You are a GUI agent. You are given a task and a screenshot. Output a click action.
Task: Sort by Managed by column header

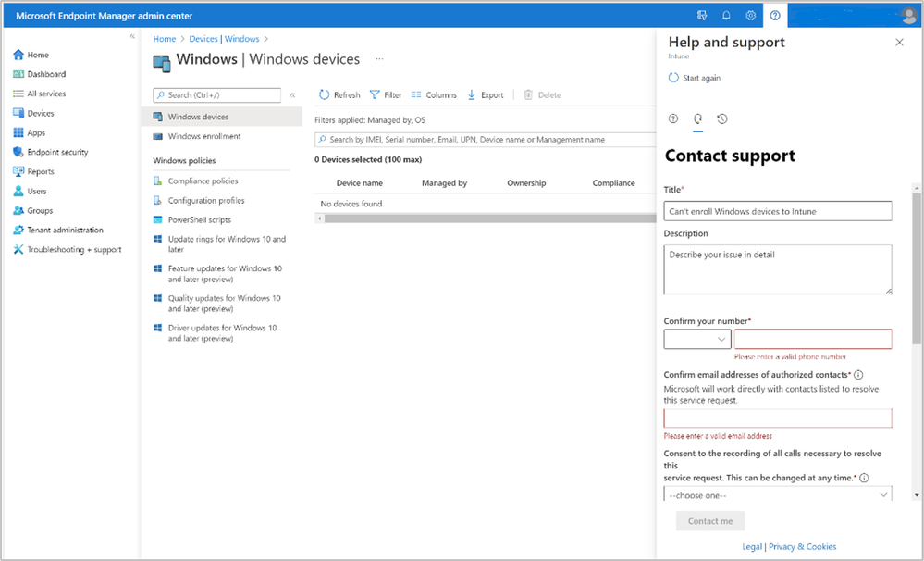tap(444, 183)
